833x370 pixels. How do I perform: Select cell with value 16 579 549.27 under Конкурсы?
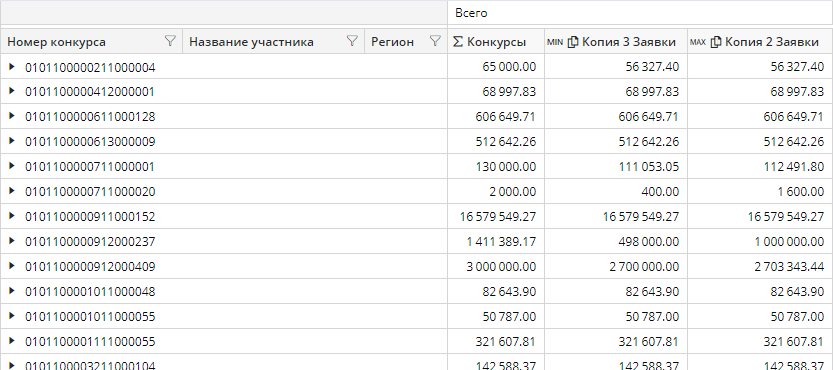pos(496,216)
